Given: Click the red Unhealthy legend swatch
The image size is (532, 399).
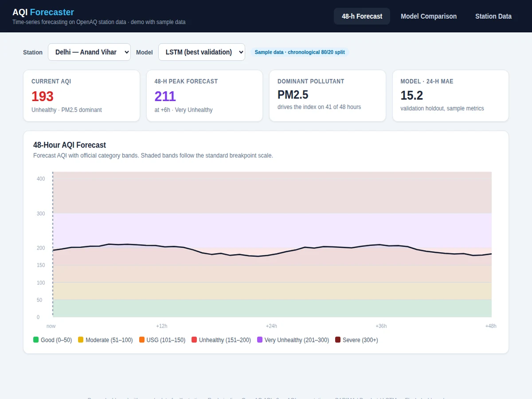Looking at the screenshot, I should tap(194, 340).
